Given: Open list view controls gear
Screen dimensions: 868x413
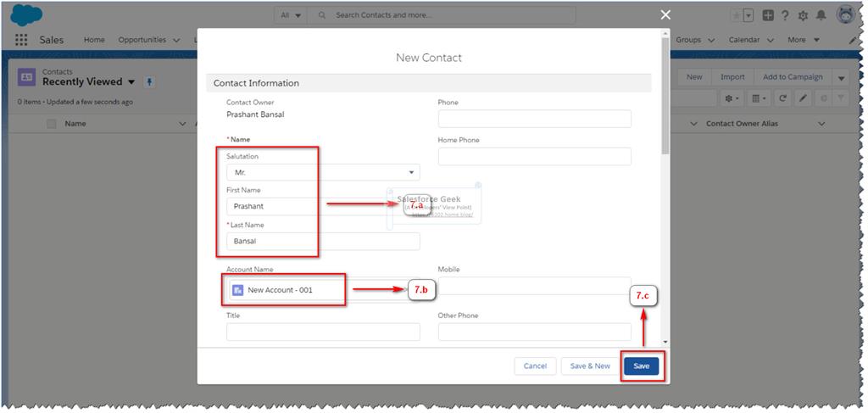Looking at the screenshot, I should point(731,98).
